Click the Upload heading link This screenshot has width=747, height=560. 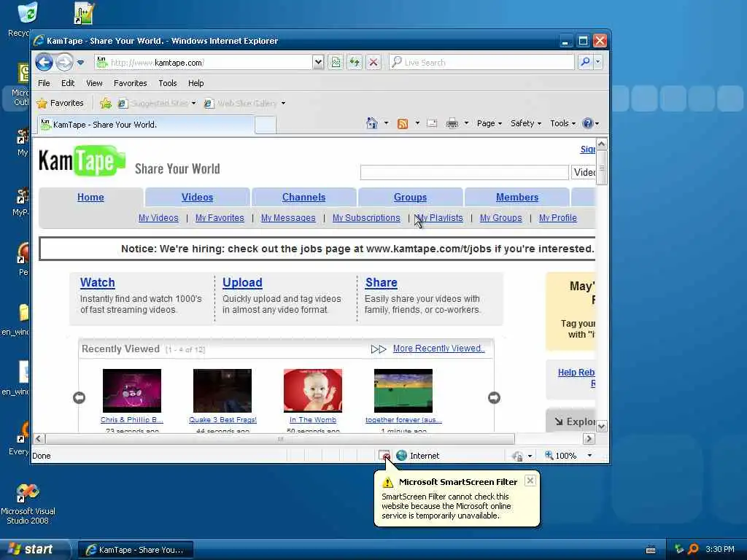(242, 282)
